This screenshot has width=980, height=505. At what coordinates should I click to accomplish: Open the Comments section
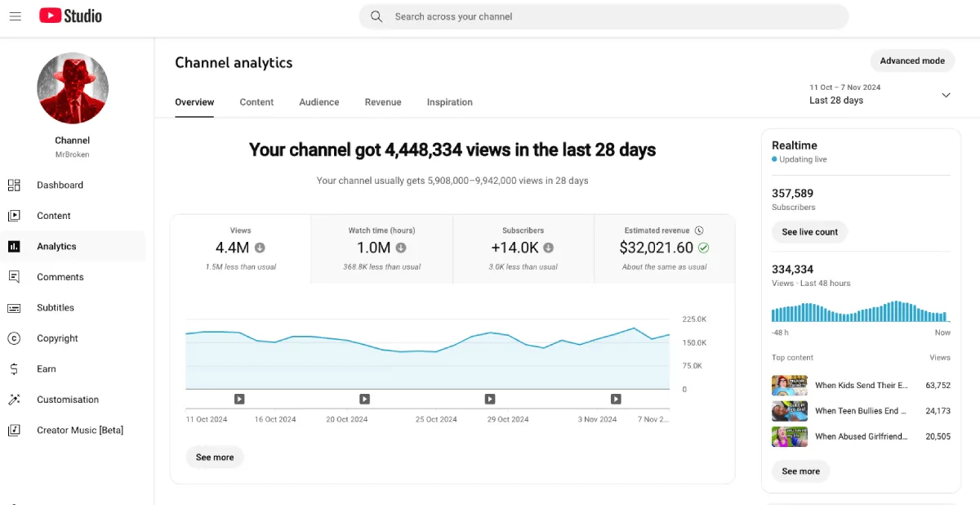(x=60, y=276)
